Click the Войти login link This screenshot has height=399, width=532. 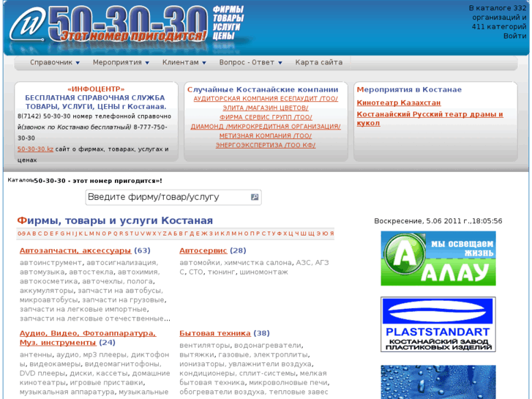[x=514, y=36]
